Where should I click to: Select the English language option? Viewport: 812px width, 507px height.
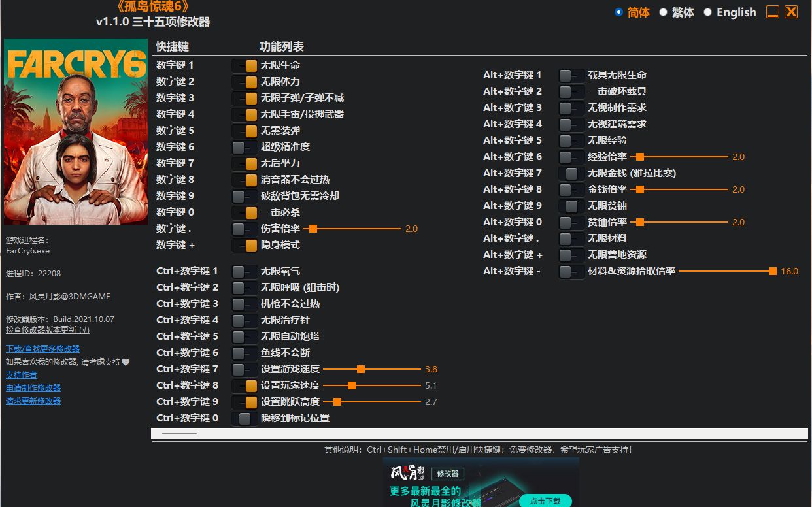pos(708,12)
